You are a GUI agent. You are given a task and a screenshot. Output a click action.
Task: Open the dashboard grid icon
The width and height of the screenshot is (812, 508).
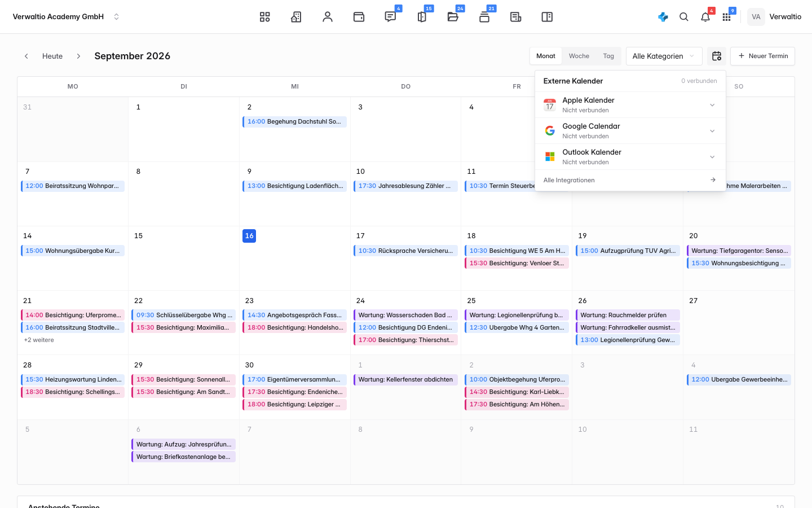click(x=265, y=17)
